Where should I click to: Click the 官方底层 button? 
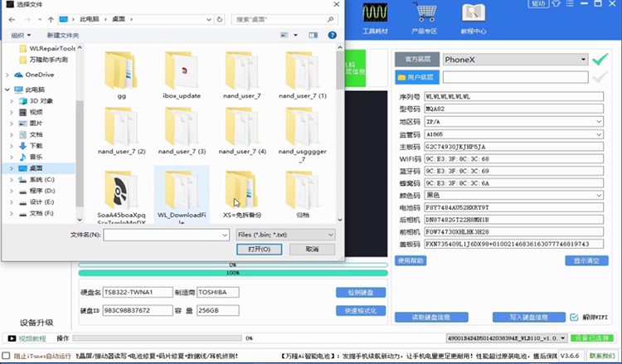tap(417, 60)
